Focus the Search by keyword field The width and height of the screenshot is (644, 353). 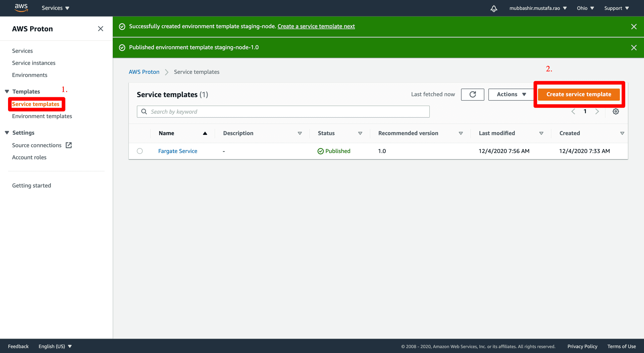283,112
